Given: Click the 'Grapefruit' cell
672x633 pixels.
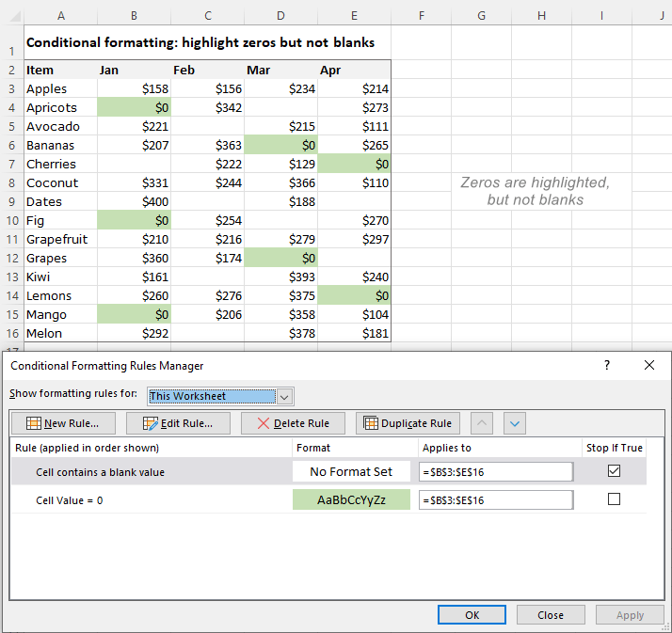Looking at the screenshot, I should (61, 240).
